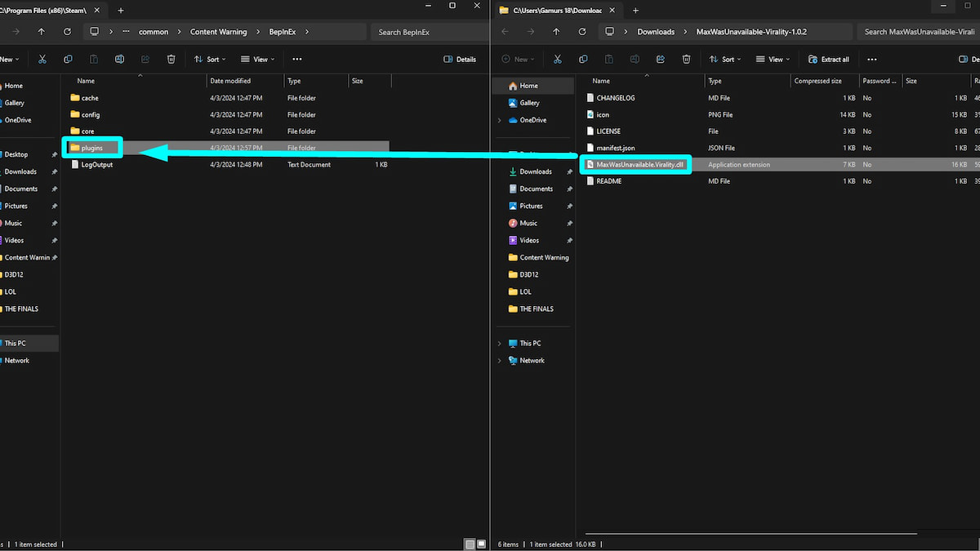Image resolution: width=980 pixels, height=551 pixels.
Task: Click the Rename icon in left window toolbar
Action: coord(119,60)
